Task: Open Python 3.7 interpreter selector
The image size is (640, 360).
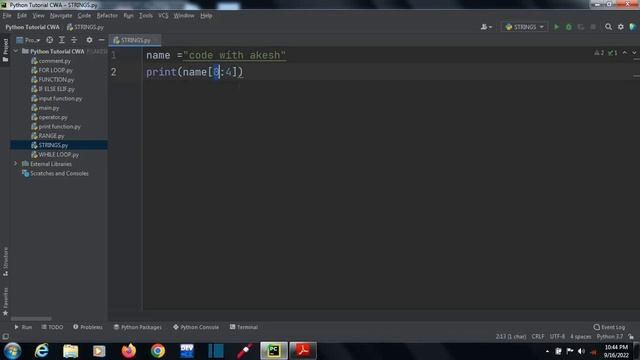Action: tap(610, 336)
